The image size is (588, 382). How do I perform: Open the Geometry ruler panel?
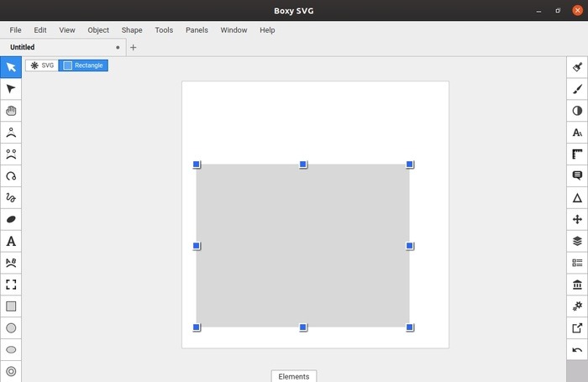(577, 154)
